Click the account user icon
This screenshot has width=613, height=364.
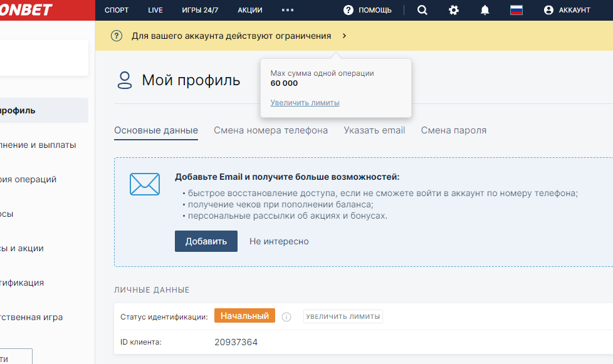pyautogui.click(x=548, y=10)
